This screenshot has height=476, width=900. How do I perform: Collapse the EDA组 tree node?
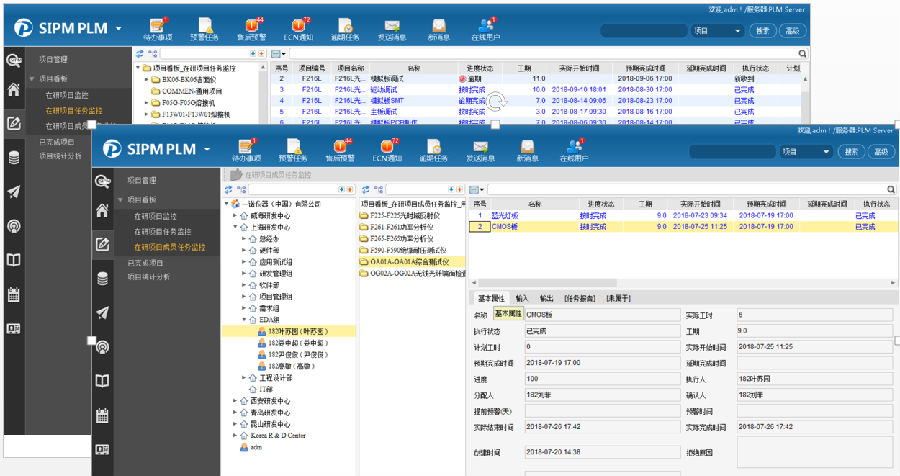[245, 317]
